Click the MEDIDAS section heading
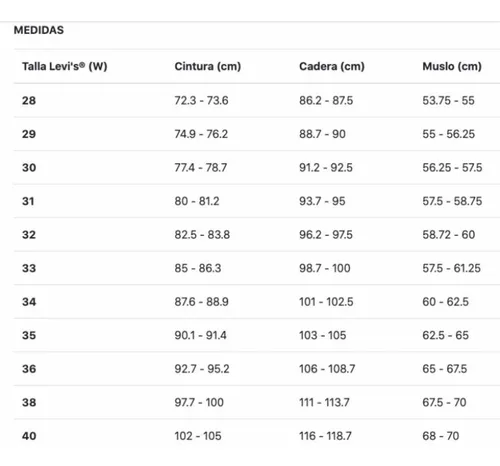 [39, 30]
